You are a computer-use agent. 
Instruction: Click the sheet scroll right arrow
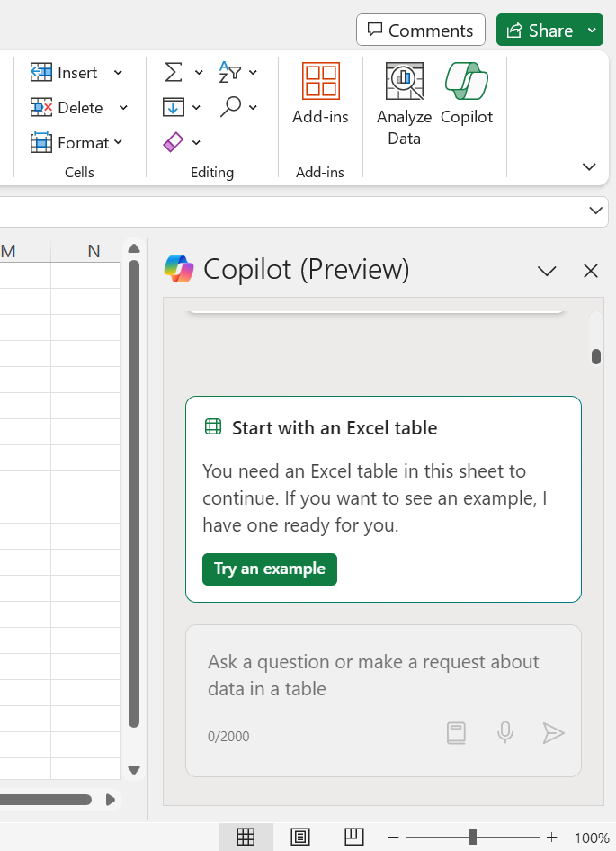pyautogui.click(x=111, y=800)
